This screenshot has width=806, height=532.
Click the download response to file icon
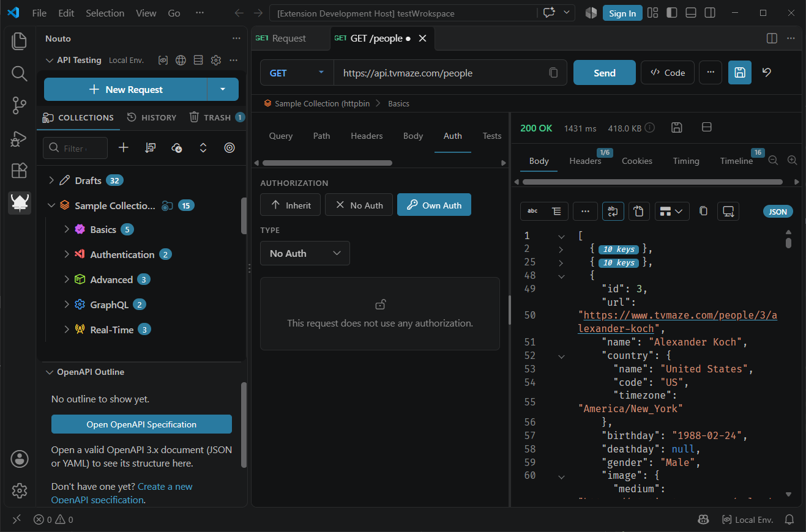pos(728,211)
